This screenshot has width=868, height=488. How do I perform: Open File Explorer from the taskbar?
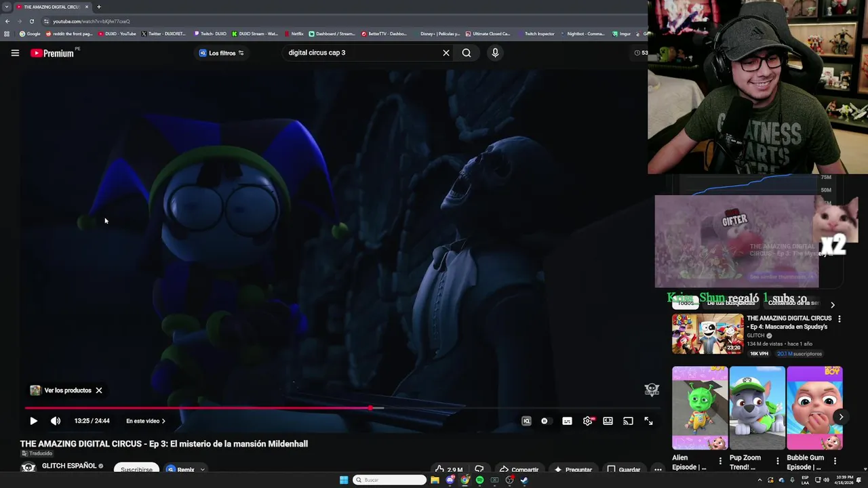pos(435,480)
